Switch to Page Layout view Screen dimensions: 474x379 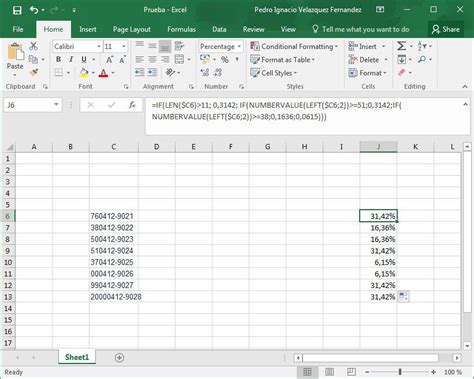pos(329,372)
